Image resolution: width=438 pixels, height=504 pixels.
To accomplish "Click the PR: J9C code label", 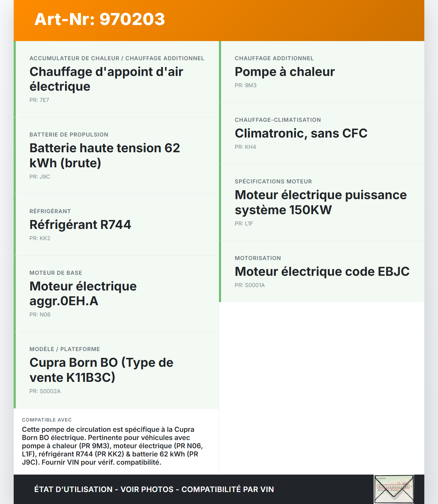I will click(x=40, y=177).
